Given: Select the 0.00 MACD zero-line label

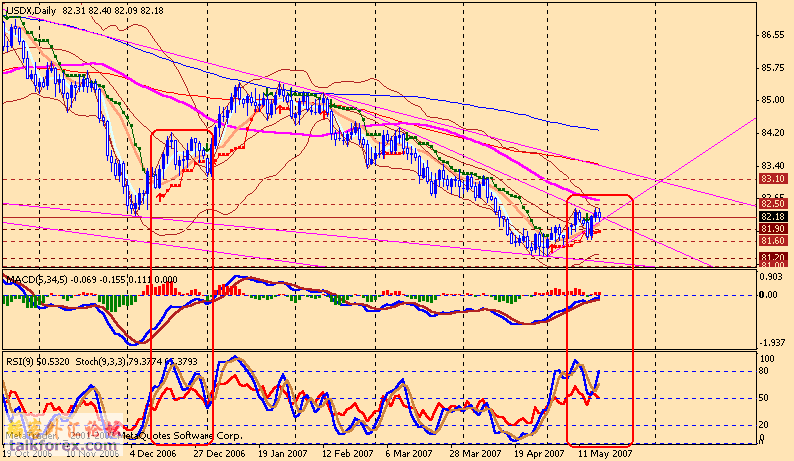Looking at the screenshot, I should 769,295.
